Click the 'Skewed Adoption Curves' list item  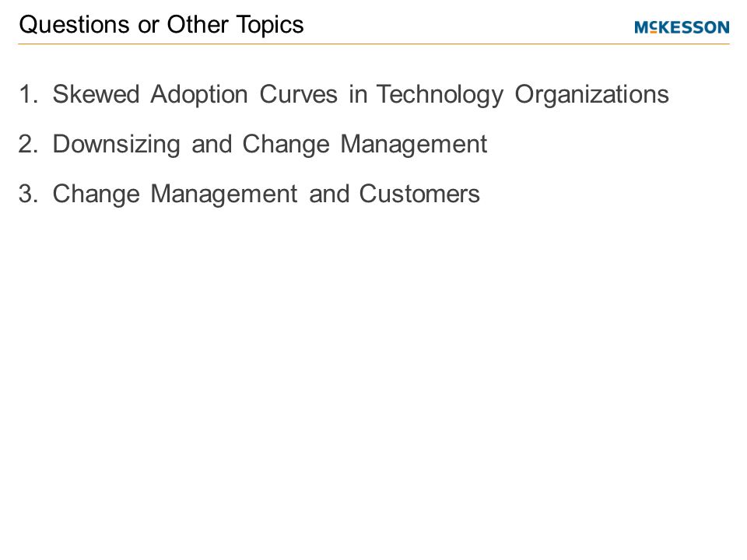[x=360, y=94]
